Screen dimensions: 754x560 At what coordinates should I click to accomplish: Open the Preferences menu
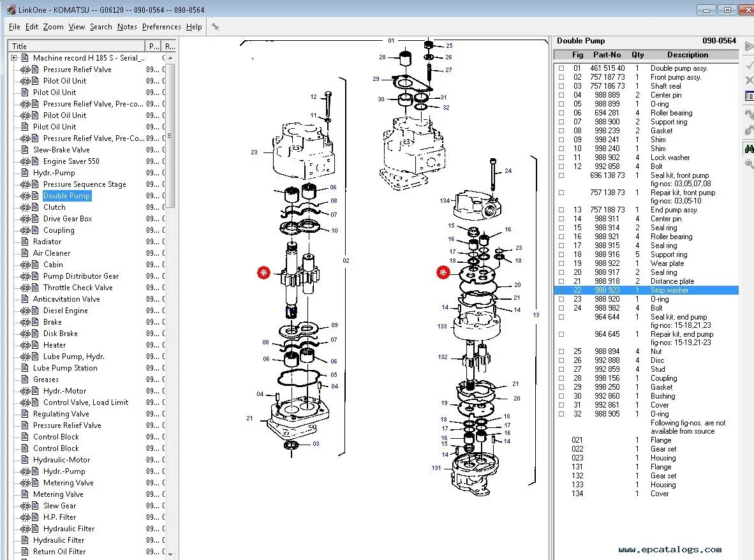[161, 27]
